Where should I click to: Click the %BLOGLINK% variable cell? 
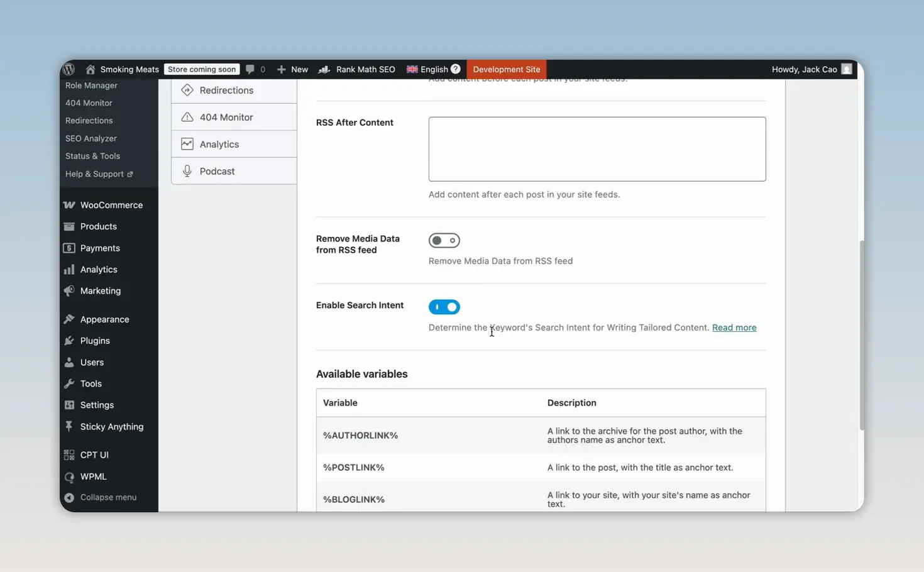(354, 500)
